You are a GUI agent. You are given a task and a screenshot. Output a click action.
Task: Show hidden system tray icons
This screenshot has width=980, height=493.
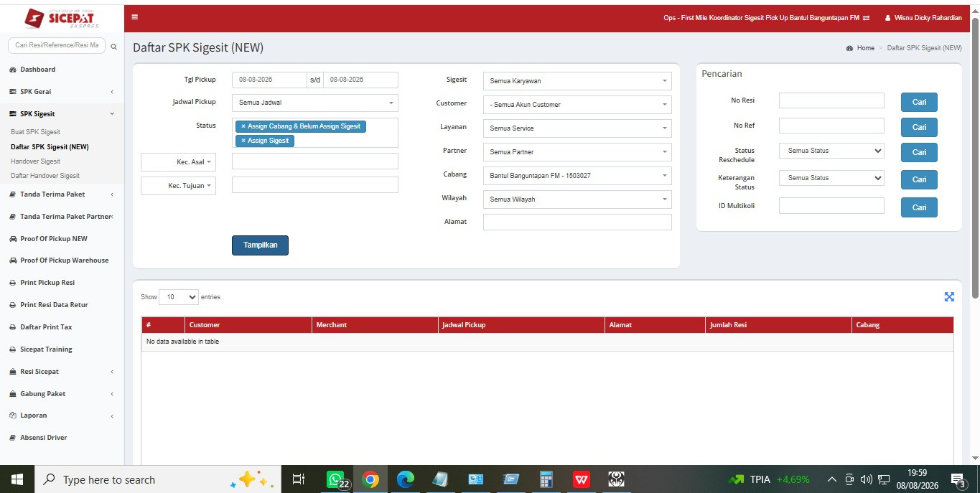(x=832, y=479)
